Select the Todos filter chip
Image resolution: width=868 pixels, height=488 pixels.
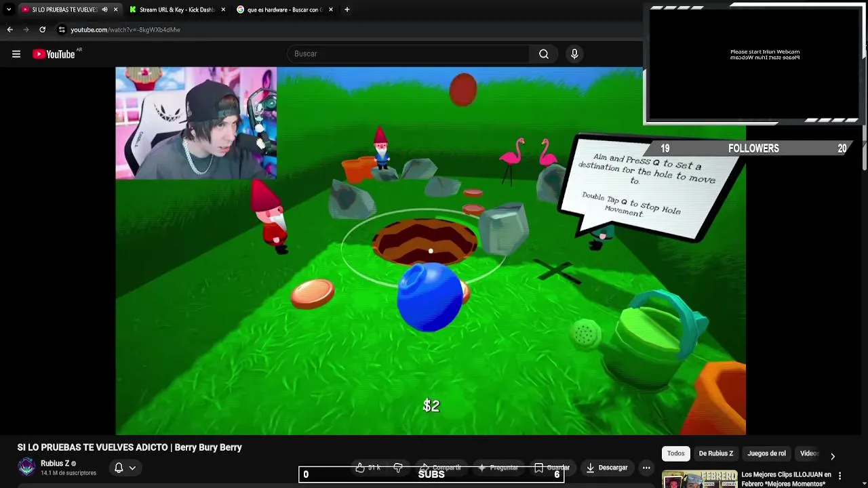(675, 453)
